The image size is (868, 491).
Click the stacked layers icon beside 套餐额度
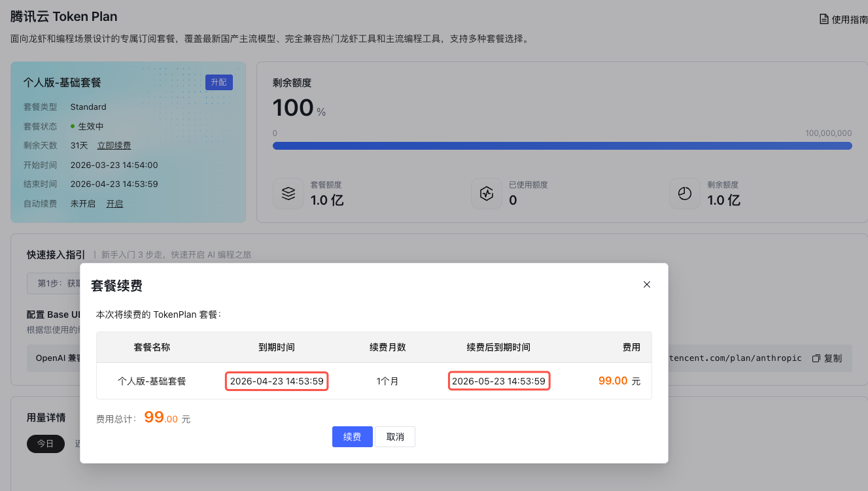[x=288, y=194]
